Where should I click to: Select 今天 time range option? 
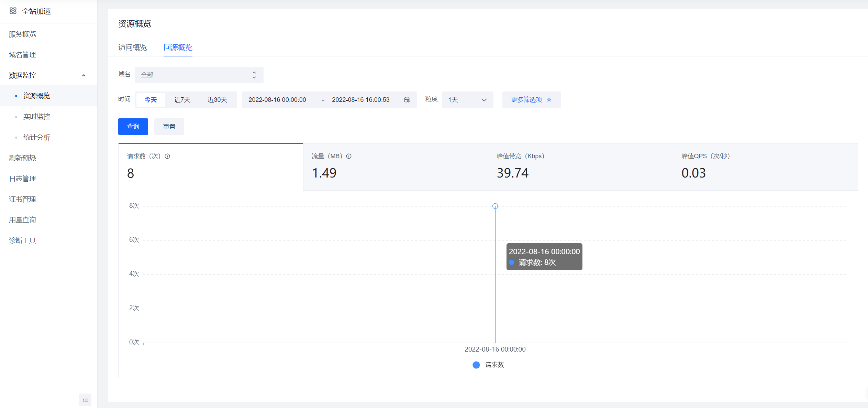click(x=151, y=100)
